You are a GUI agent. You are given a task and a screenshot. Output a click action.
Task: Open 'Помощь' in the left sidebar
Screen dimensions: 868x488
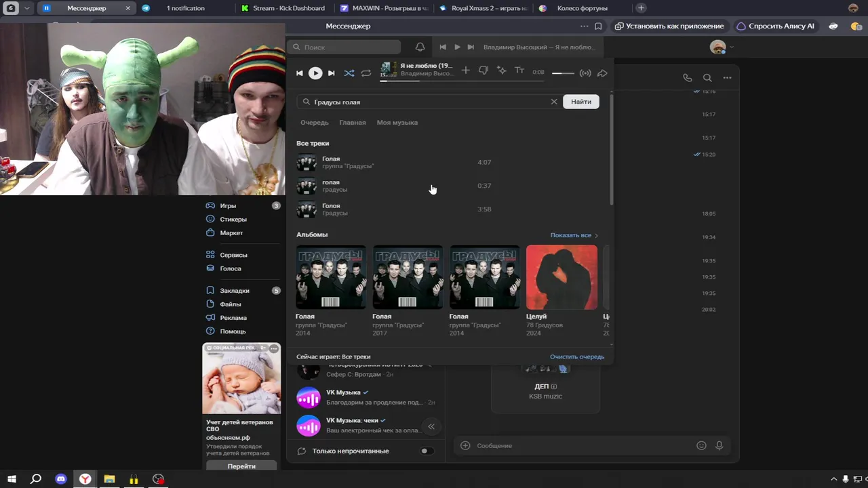[x=242, y=331]
